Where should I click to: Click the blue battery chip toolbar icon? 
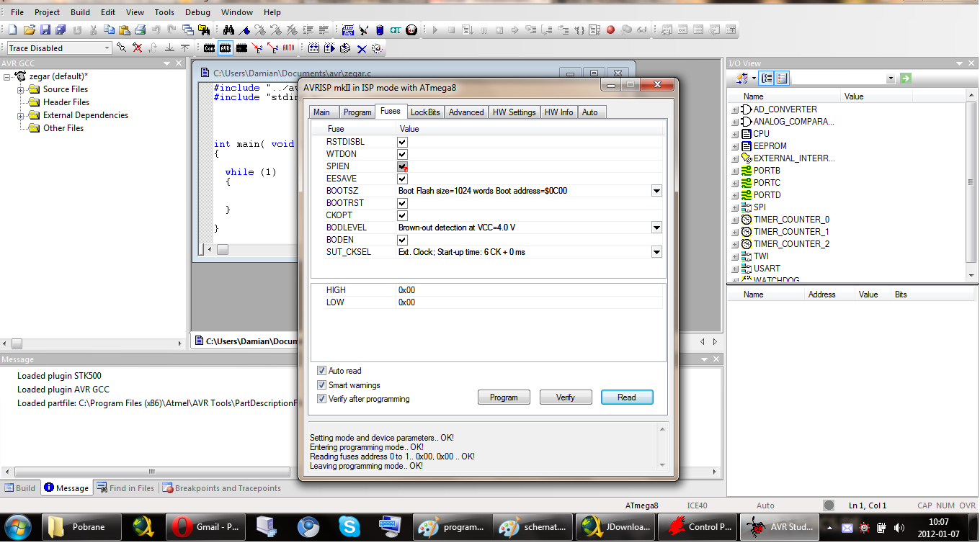tap(380, 30)
